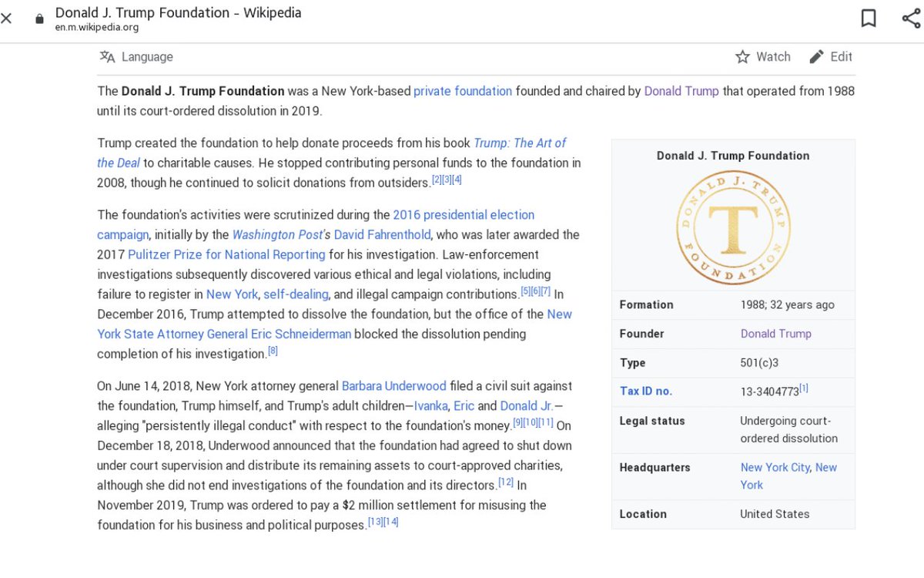924x578 pixels.
Task: Click the Language translate icon
Action: pos(107,56)
